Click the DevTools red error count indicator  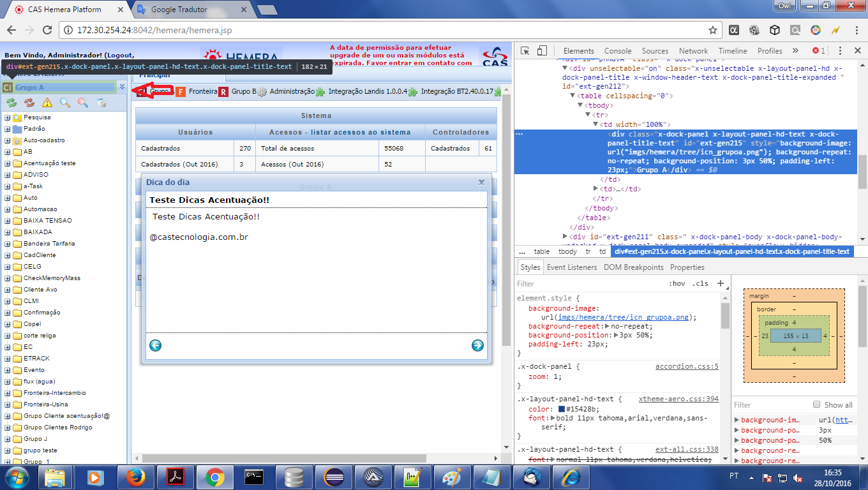tap(819, 51)
